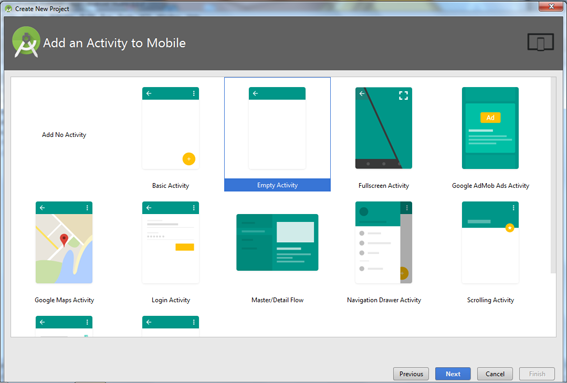Click the mobile device form factor icon
Screen dimensions: 567x383
point(540,42)
